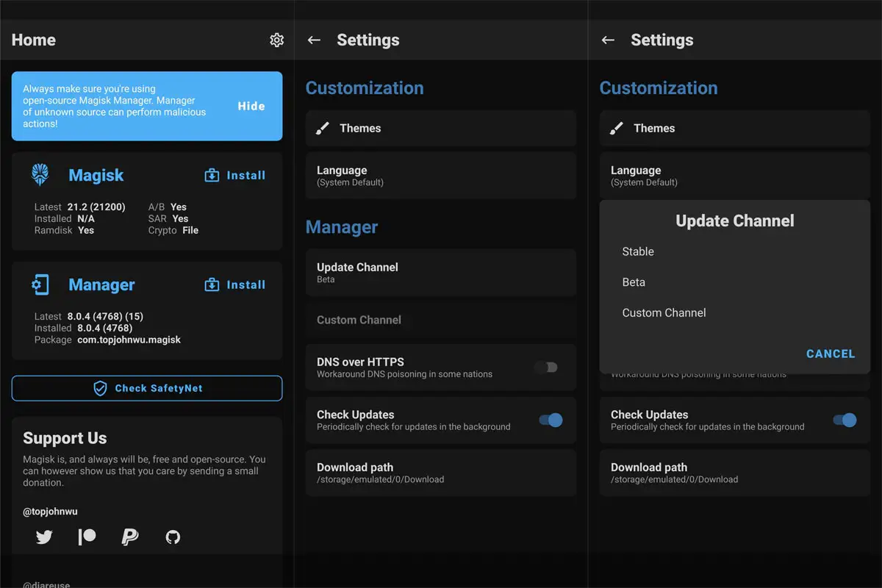Open Themes above the Update Channel dialog
The image size is (882, 588).
pos(735,128)
